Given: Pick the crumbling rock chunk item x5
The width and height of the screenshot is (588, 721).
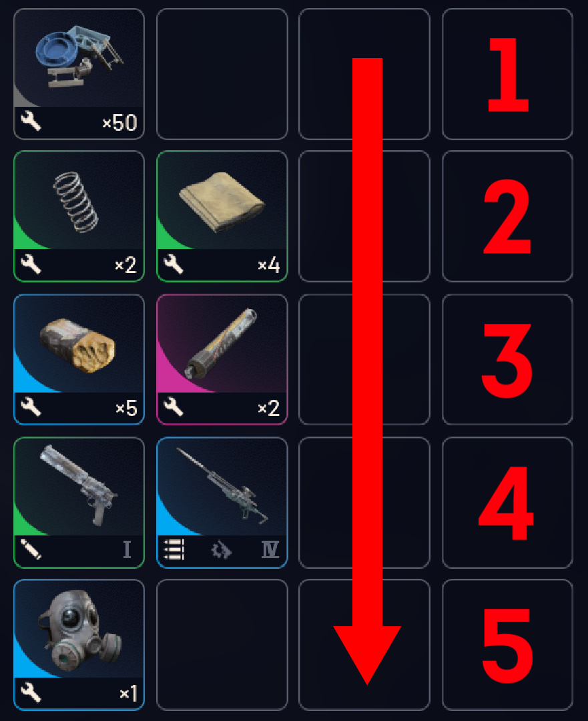Looking at the screenshot, I should click(79, 359).
